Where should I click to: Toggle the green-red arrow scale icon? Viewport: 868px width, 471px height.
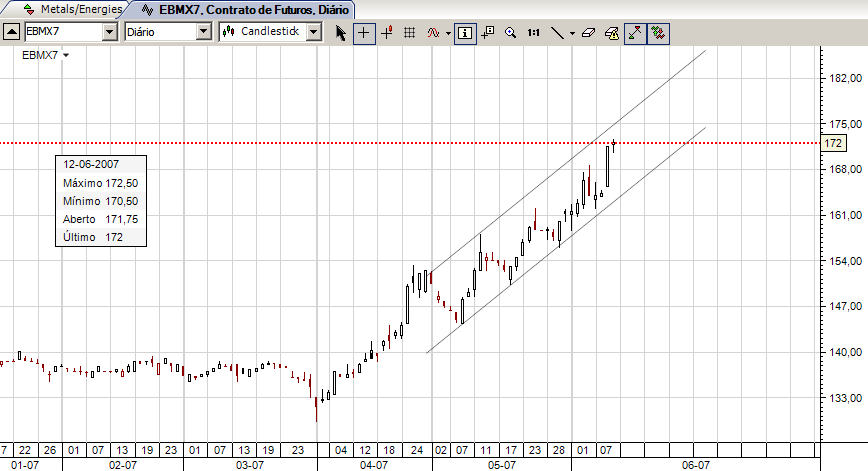[635, 33]
